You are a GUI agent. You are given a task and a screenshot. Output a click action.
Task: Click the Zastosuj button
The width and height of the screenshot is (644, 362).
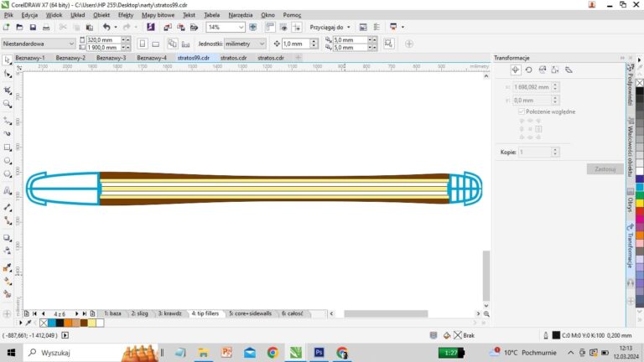click(x=604, y=168)
